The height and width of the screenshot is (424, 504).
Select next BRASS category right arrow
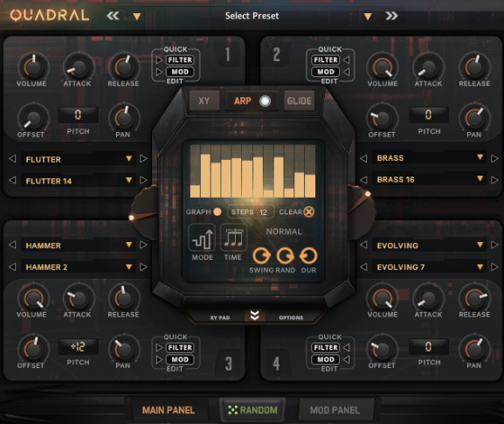(x=494, y=158)
